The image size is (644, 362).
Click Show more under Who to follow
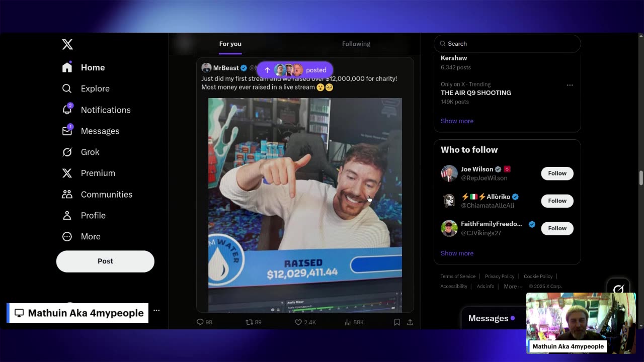coord(457,253)
